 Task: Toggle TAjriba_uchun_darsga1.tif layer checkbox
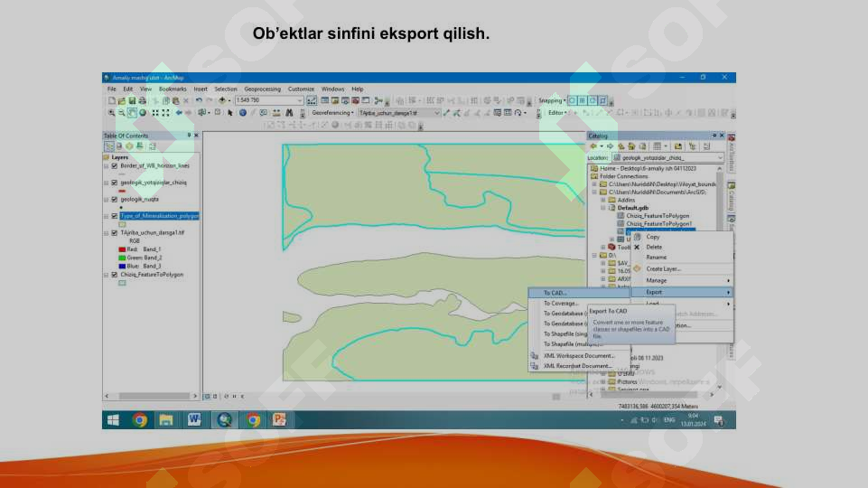point(115,233)
